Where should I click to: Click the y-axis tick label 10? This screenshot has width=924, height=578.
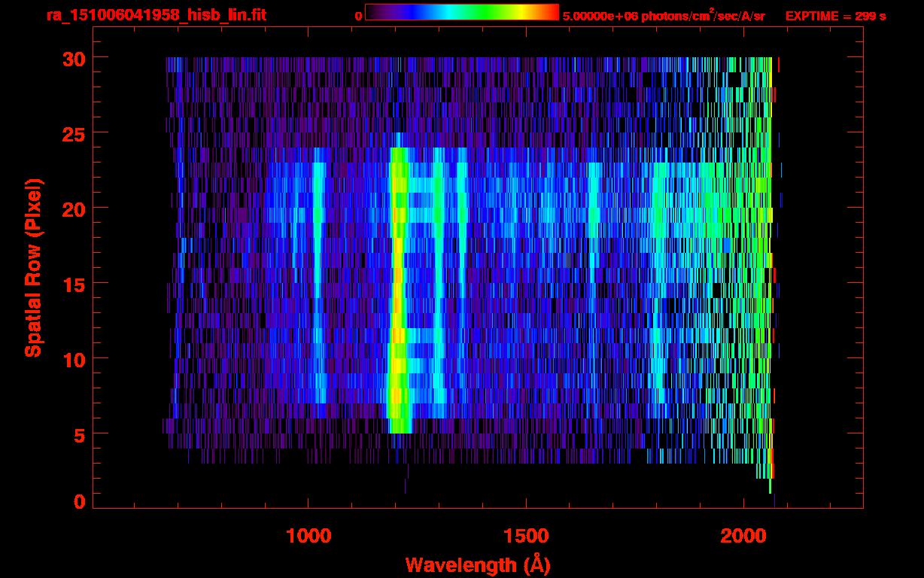click(72, 359)
